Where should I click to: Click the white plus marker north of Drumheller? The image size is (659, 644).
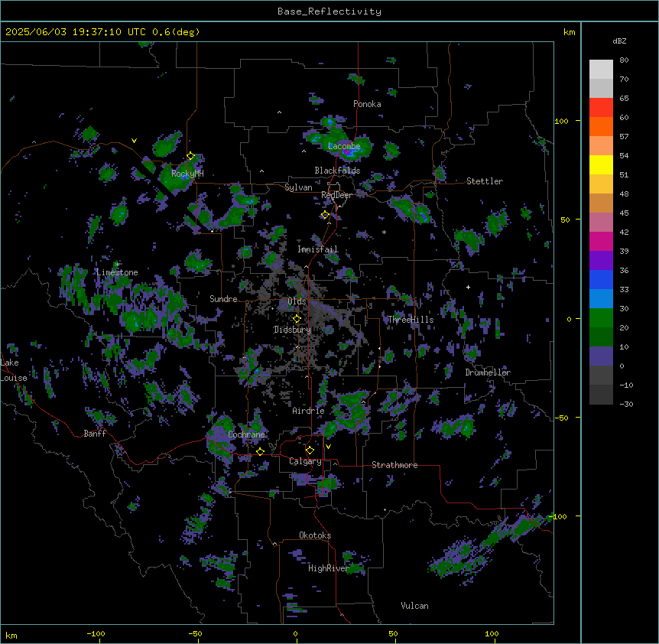(468, 287)
